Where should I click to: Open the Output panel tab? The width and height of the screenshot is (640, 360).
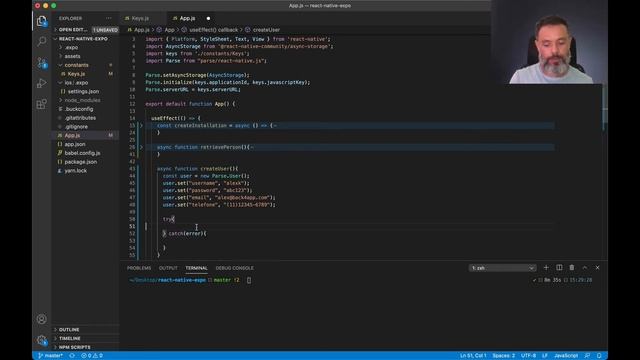[168, 268]
